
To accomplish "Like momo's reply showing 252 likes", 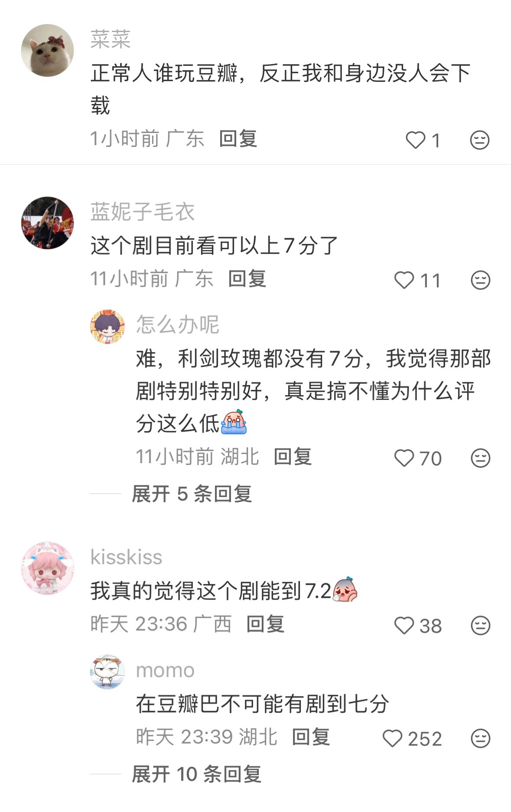I will click(x=392, y=738).
